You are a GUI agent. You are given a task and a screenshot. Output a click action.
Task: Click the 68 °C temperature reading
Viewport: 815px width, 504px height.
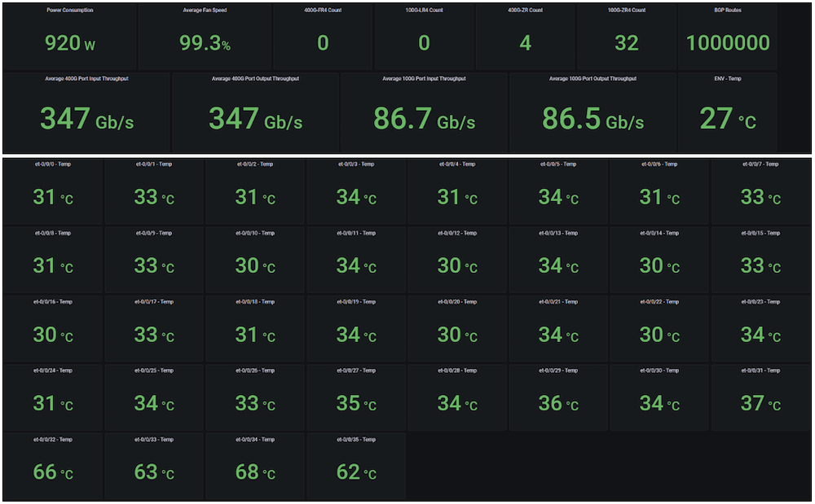point(255,472)
